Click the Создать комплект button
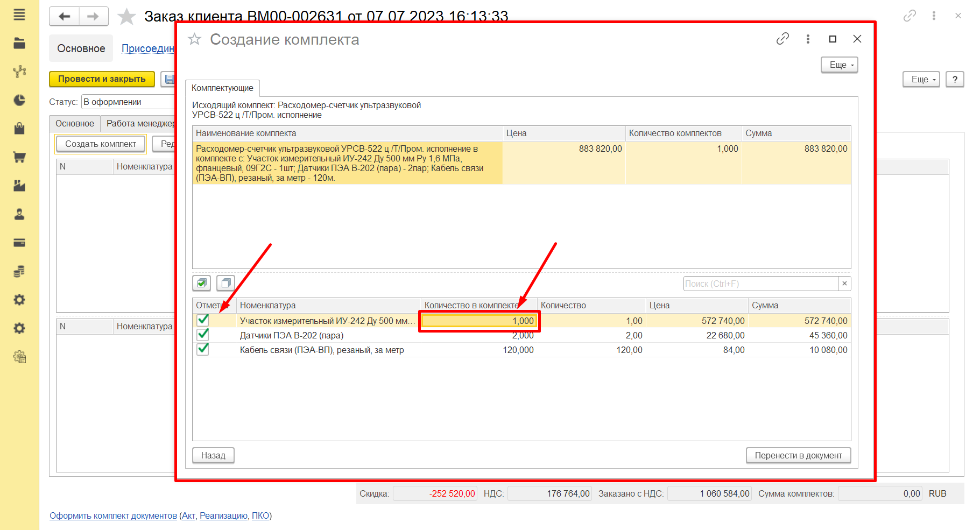 point(101,144)
